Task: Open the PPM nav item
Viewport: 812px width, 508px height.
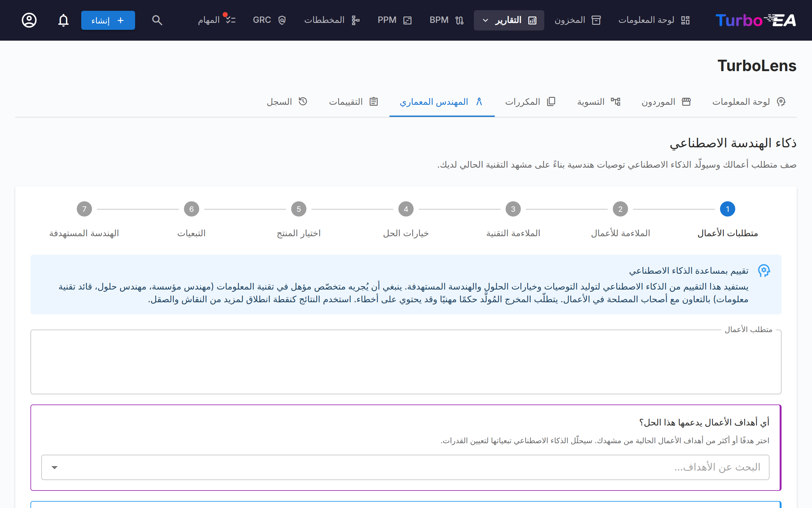Action: [395, 20]
